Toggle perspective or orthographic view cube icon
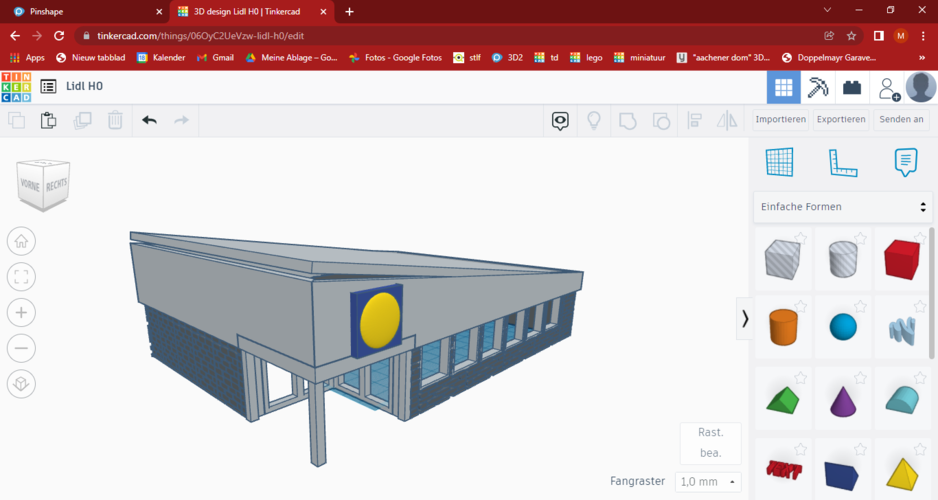 tap(22, 383)
